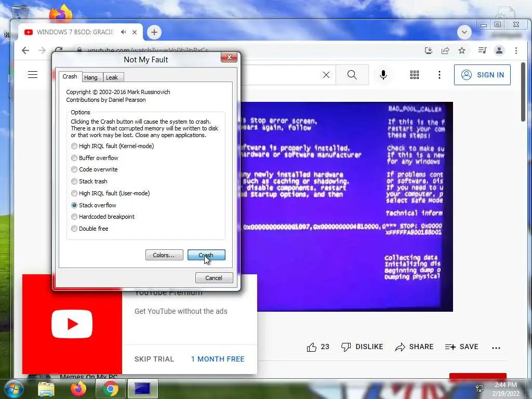Open the Crash tab in Not My Fault
Viewport: 532px width, 399px height.
pyautogui.click(x=70, y=77)
